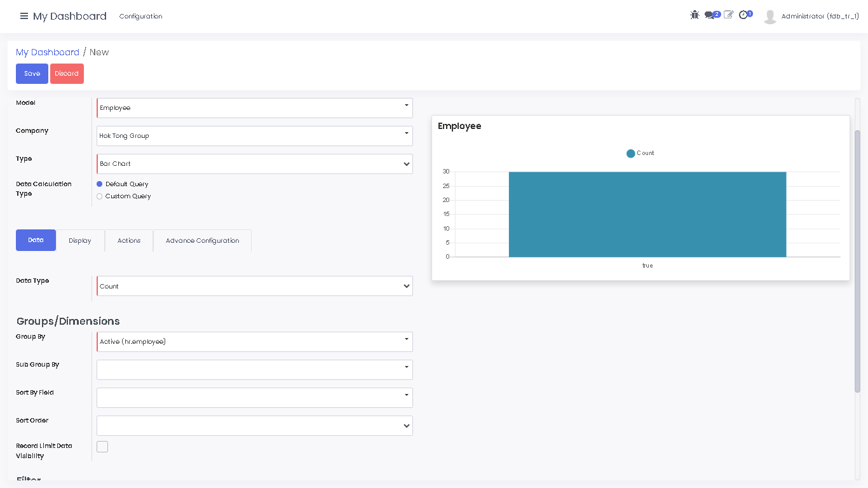The width and height of the screenshot is (868, 488).
Task: Open the hamburger apps menu
Action: tap(24, 16)
